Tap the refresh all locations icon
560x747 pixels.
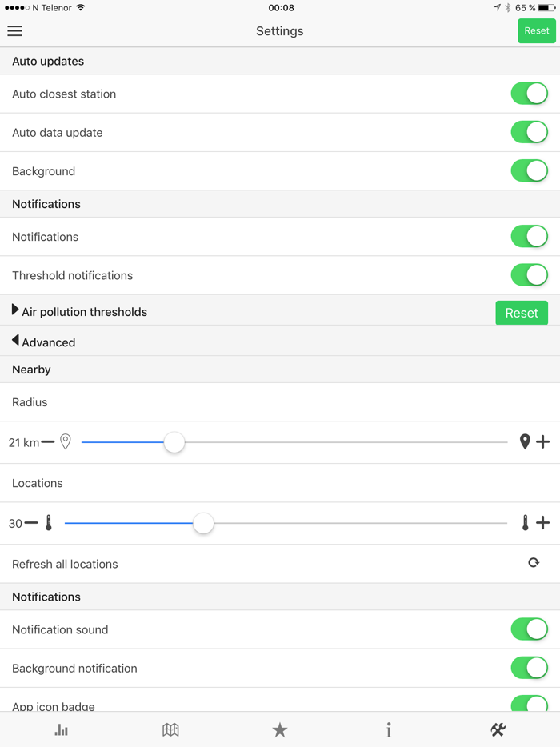point(534,563)
